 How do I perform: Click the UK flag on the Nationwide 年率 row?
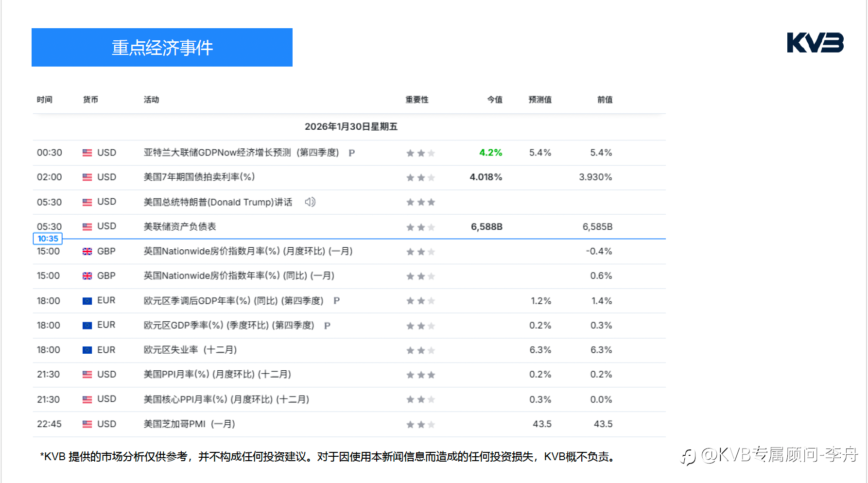87,276
